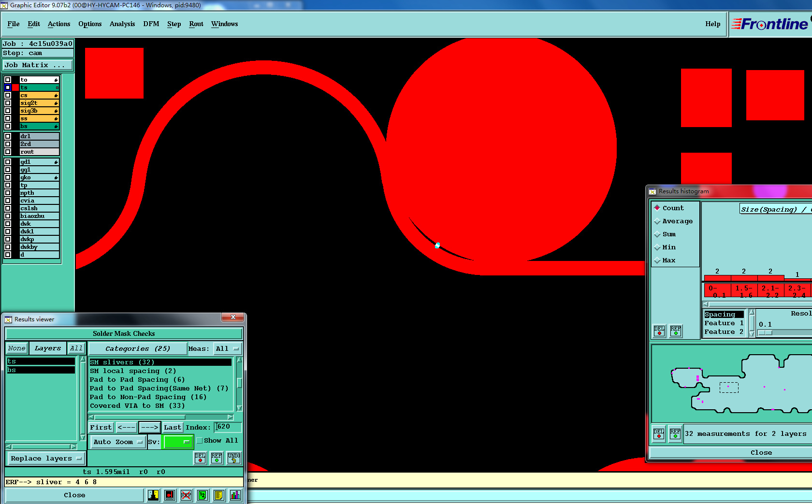This screenshot has width=812, height=504.
Task: Click the Results histogram title bar icon
Action: pos(652,191)
